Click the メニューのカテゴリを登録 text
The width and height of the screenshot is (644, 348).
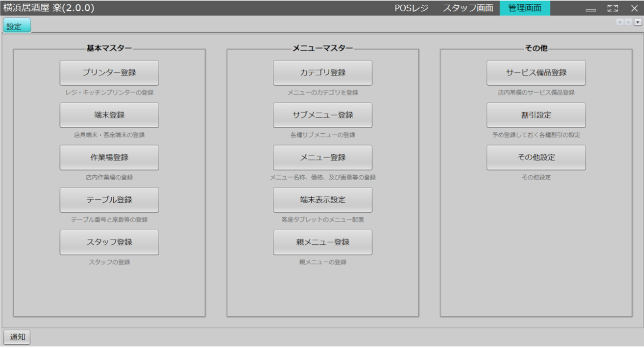[x=323, y=92]
